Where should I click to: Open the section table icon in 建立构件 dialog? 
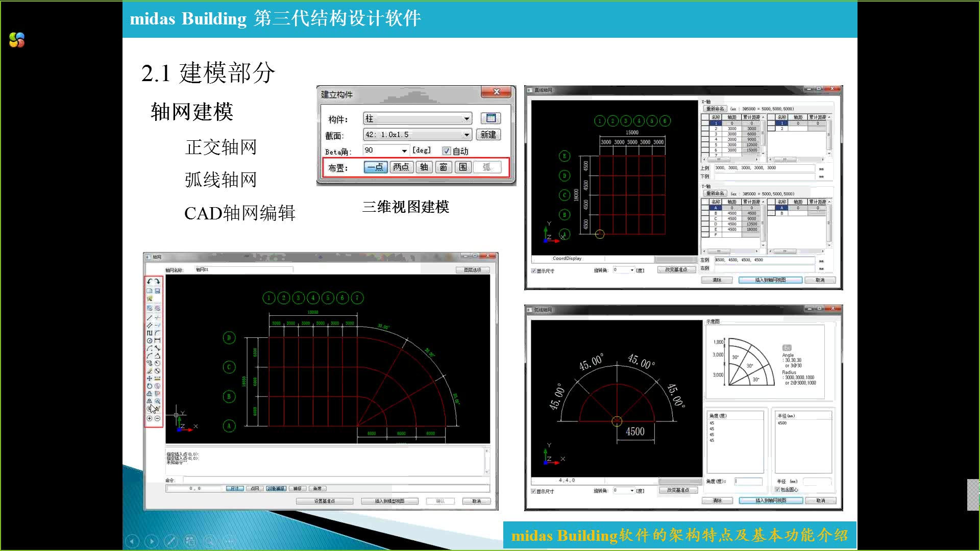pyautogui.click(x=491, y=118)
